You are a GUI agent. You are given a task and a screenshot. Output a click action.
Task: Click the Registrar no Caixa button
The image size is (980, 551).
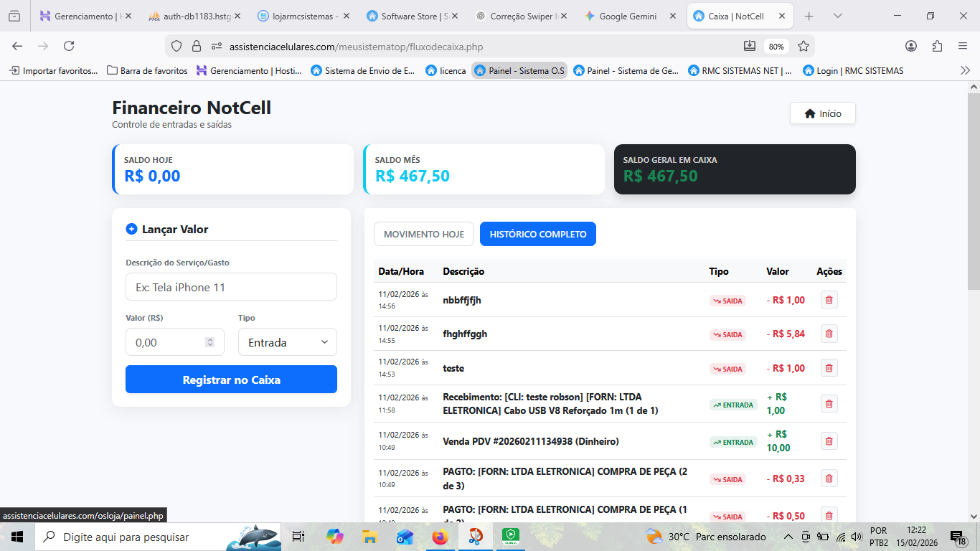pyautogui.click(x=231, y=380)
